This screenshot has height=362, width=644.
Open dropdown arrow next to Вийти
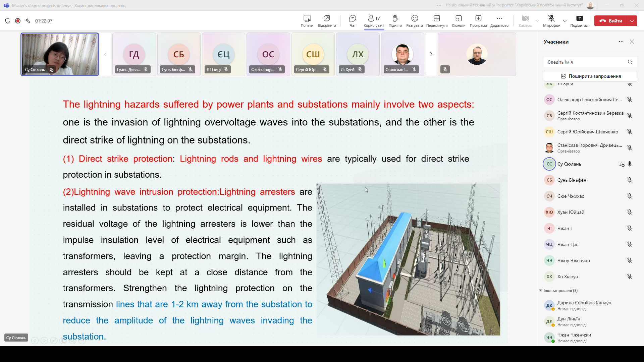point(632,21)
